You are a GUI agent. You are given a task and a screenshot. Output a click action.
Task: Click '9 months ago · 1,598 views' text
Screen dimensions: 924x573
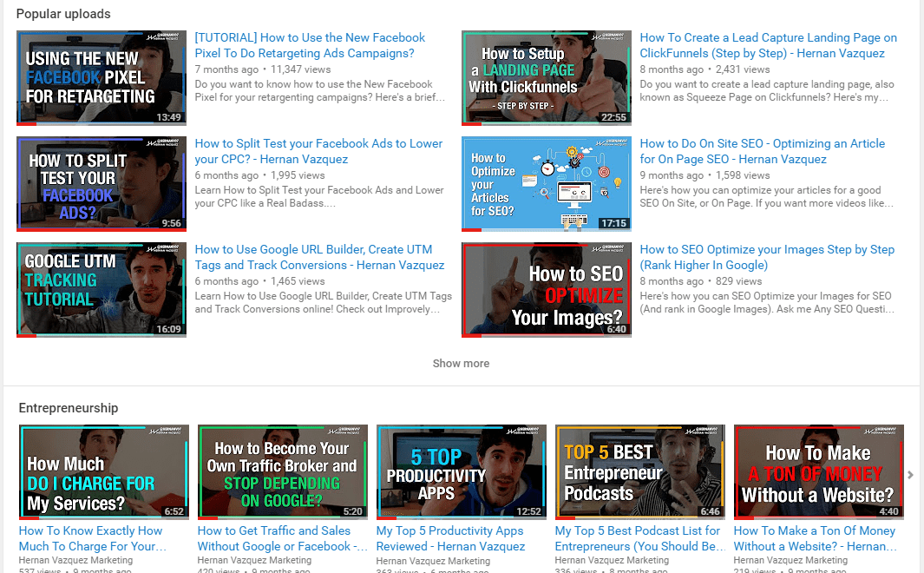tap(704, 175)
